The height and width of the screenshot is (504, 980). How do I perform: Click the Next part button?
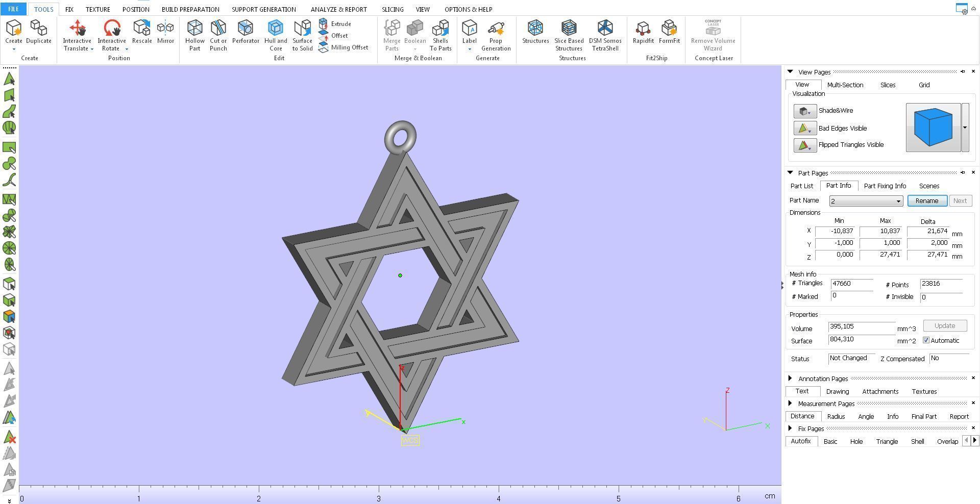(960, 201)
